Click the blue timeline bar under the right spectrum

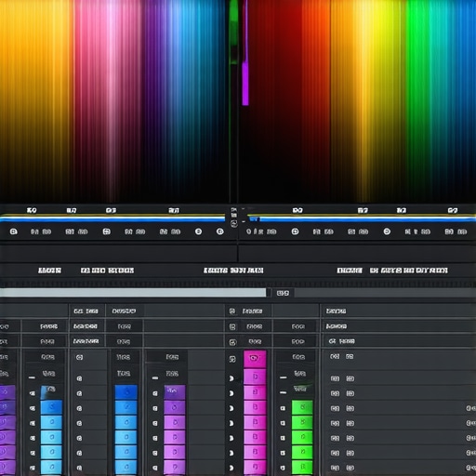click(x=362, y=218)
